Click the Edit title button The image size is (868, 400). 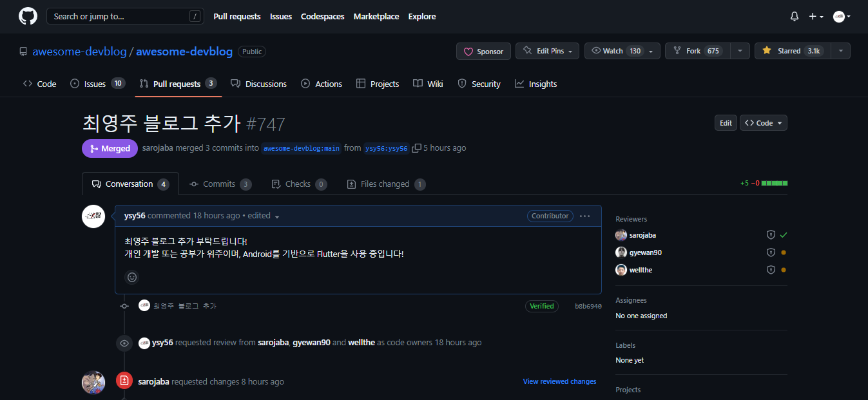726,123
